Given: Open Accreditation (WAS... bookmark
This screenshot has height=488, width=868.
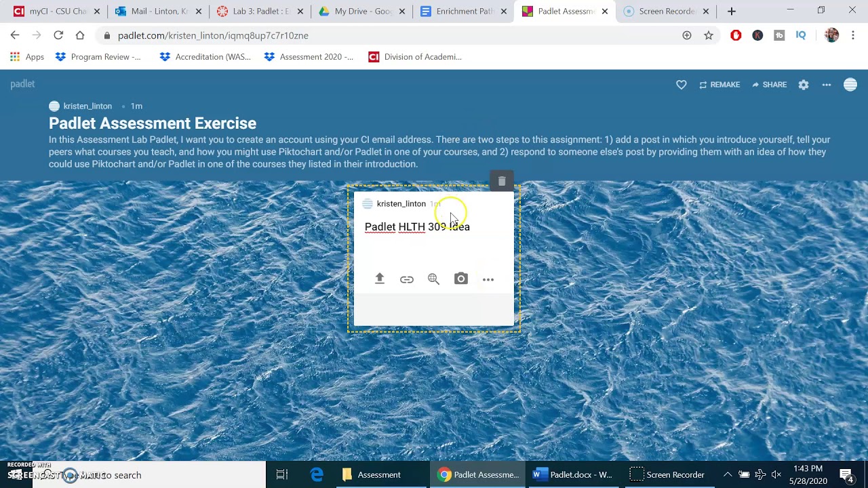Looking at the screenshot, I should [x=205, y=57].
